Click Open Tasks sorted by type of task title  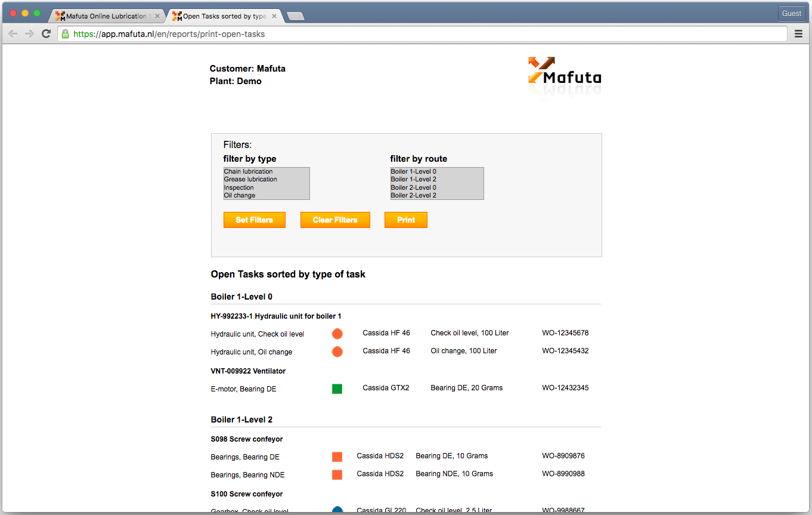pyautogui.click(x=288, y=275)
